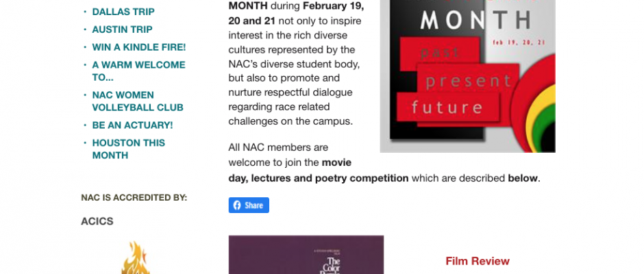Click the bullet beside DALLAS TRIP
The height and width of the screenshot is (274, 644).
(85, 12)
